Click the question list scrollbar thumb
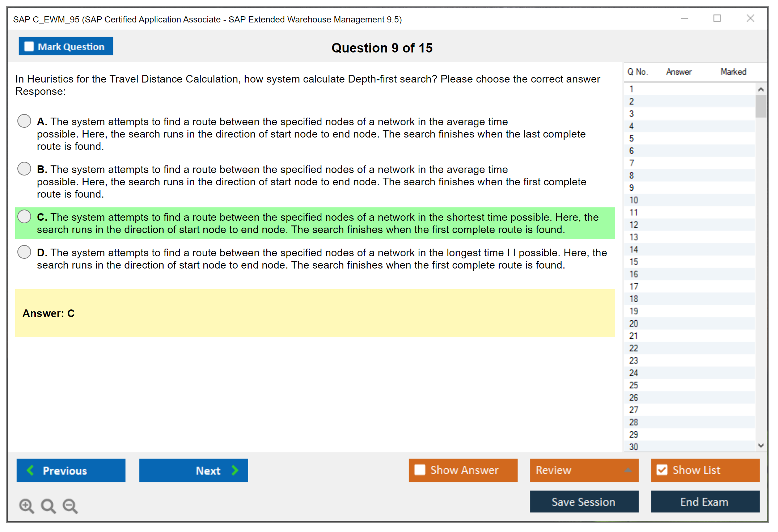Viewport: 778px width, 532px height. click(761, 106)
